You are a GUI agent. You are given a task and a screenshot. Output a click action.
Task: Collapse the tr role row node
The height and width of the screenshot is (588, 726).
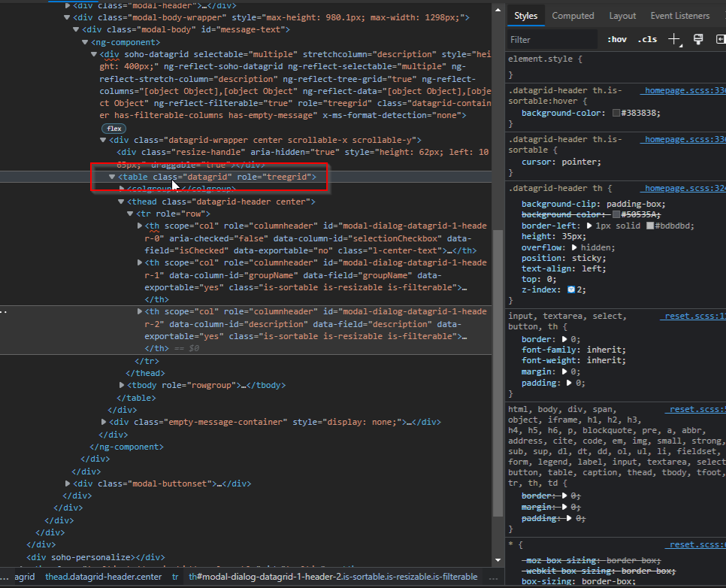click(x=130, y=214)
